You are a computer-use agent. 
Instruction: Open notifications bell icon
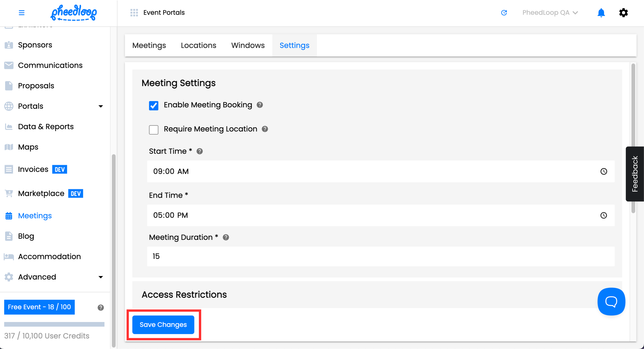coord(601,13)
